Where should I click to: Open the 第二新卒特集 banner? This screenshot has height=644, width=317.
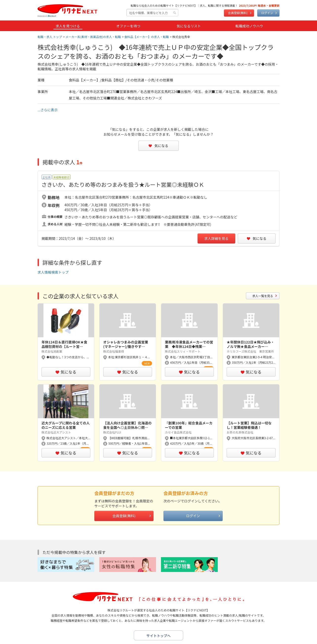[x=189, y=565]
